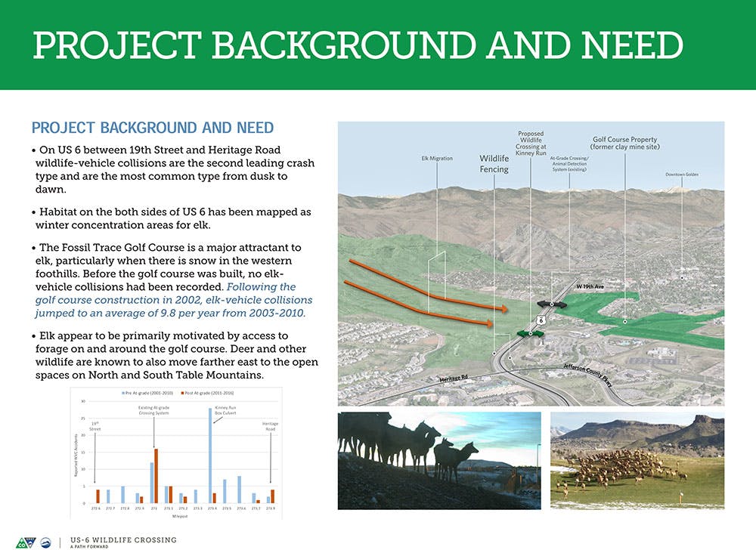
Task: Click the orange Post At-grade legend square
Action: coord(183,393)
